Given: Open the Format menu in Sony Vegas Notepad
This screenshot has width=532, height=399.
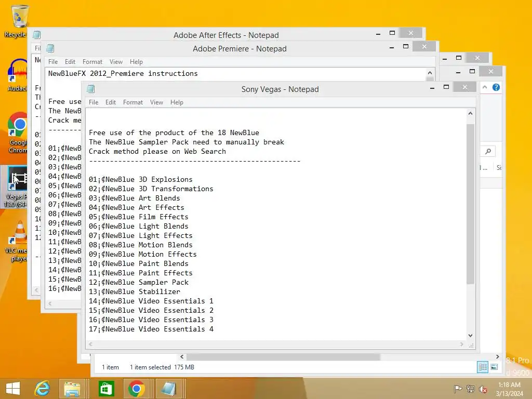Looking at the screenshot, I should (x=133, y=102).
